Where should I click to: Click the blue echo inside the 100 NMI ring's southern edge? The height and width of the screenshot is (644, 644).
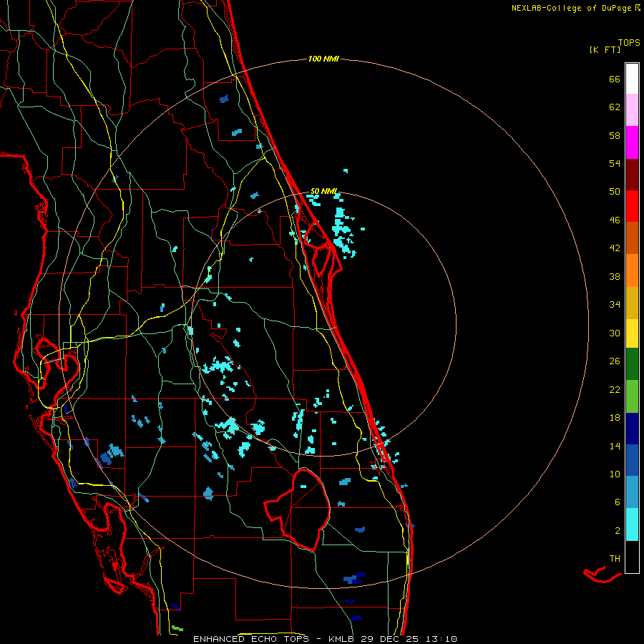(x=354, y=578)
